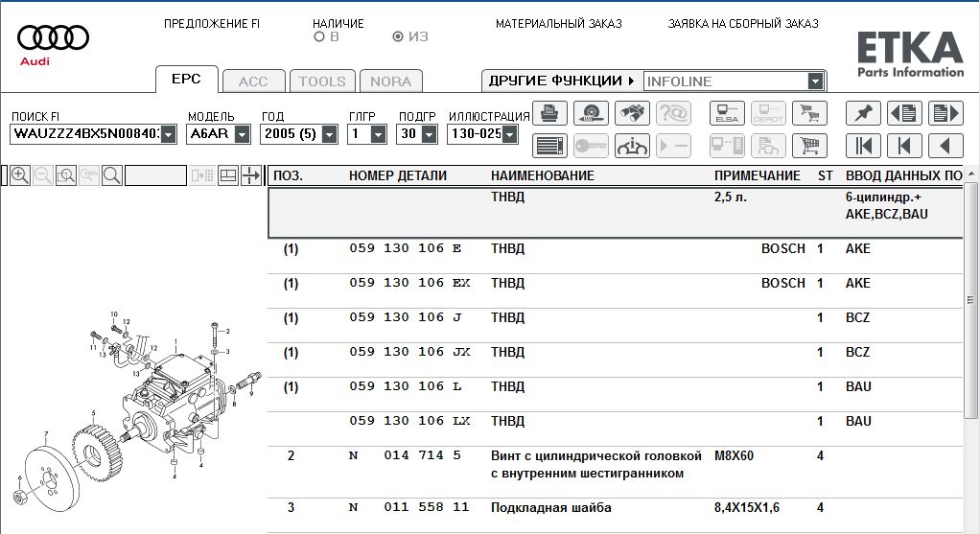Open the ELSA link button
Image resolution: width=980 pixels, height=534 pixels.
point(727,113)
